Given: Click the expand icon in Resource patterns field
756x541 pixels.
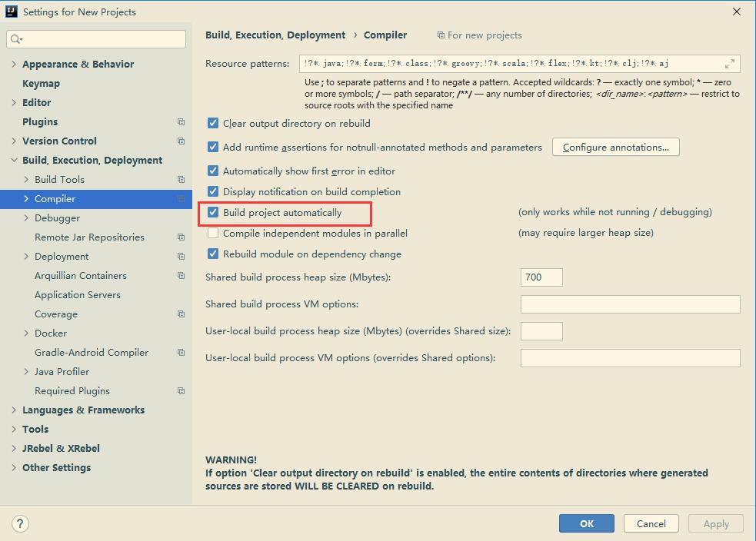Looking at the screenshot, I should [x=730, y=64].
